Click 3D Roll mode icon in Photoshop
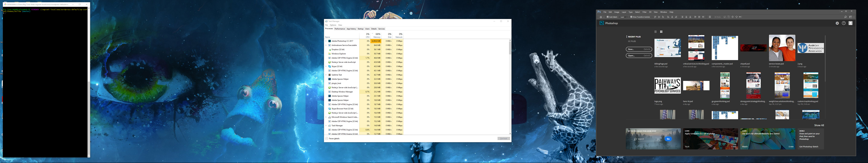The width and height of the screenshot is (868, 163). tap(729, 17)
